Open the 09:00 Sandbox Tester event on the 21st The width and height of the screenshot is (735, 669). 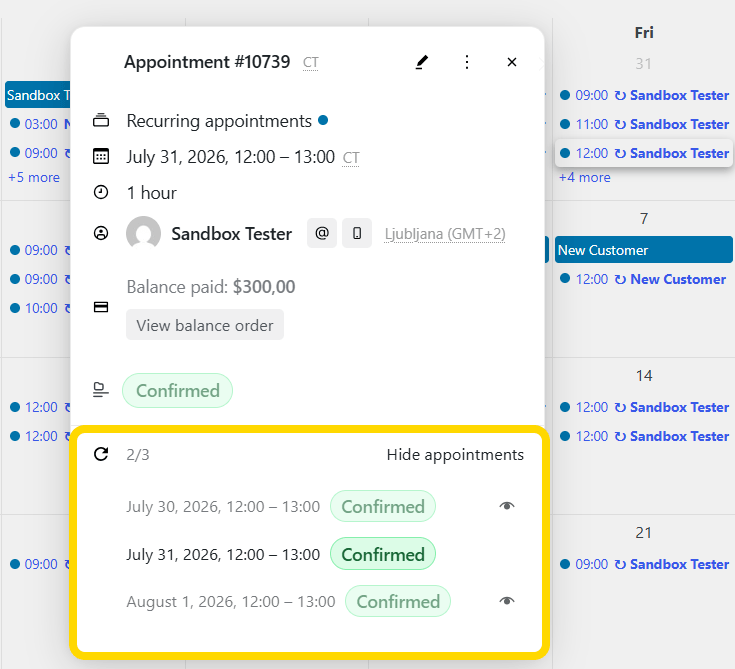point(645,564)
